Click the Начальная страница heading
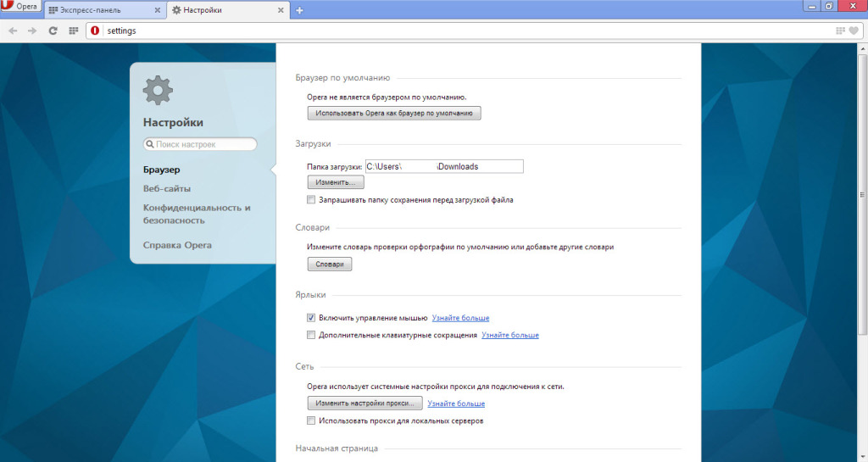This screenshot has width=868, height=462. point(337,448)
